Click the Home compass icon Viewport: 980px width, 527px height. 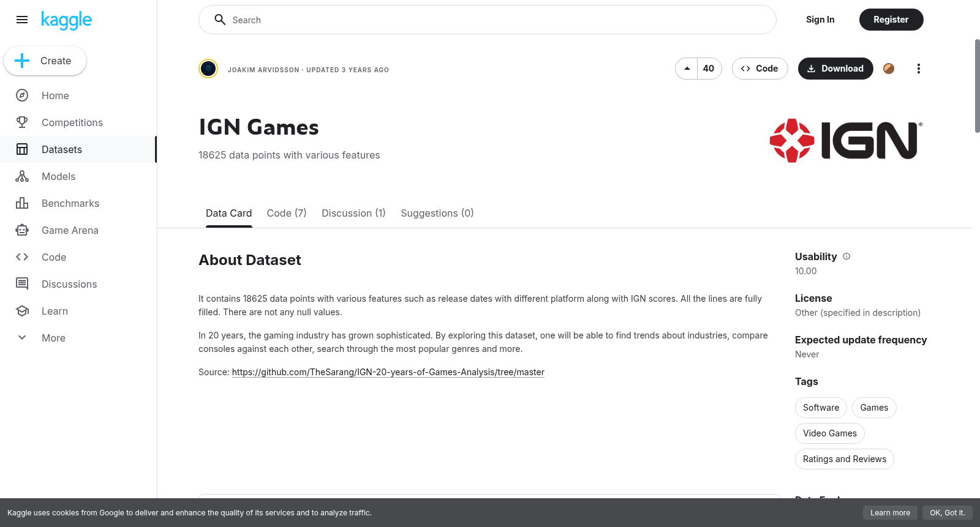pos(22,95)
